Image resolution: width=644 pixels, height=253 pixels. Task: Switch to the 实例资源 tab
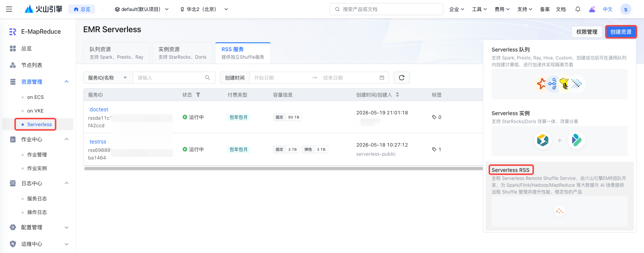182,53
